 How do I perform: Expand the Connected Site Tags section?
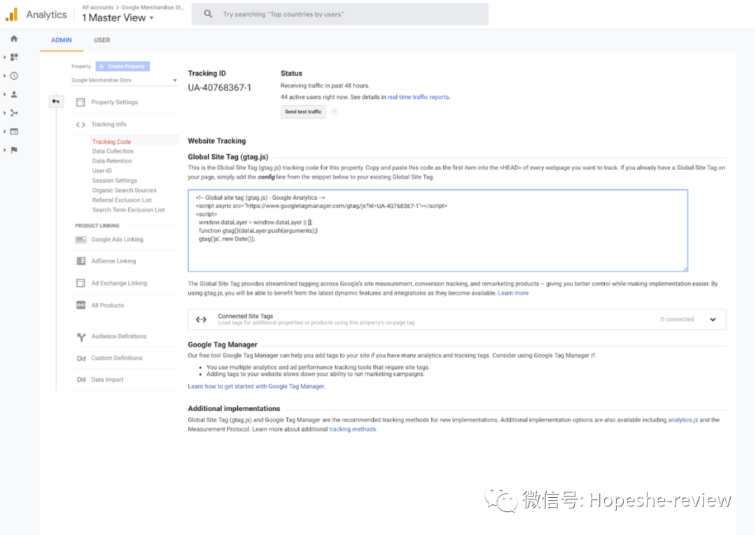coord(713,319)
